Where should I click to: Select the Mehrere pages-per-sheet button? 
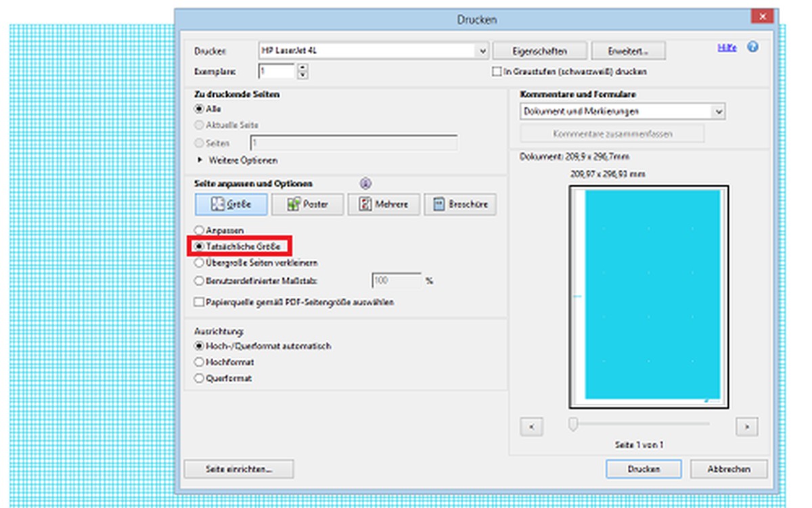pos(384,204)
